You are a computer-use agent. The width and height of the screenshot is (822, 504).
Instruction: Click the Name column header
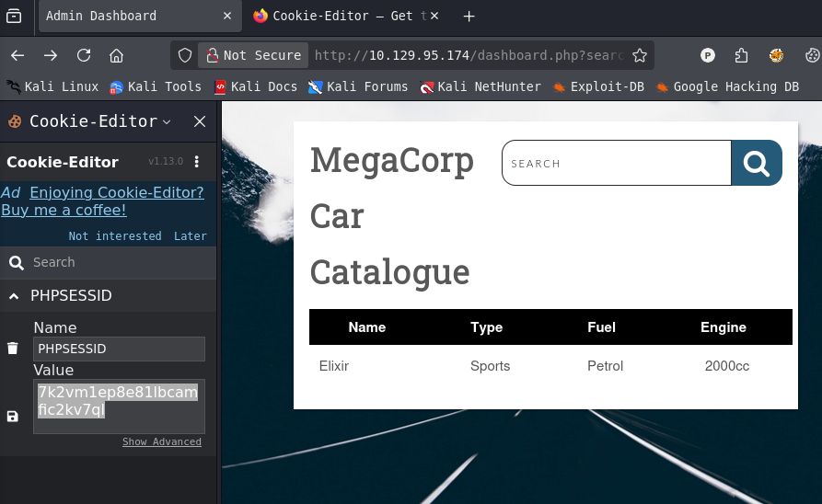click(367, 327)
